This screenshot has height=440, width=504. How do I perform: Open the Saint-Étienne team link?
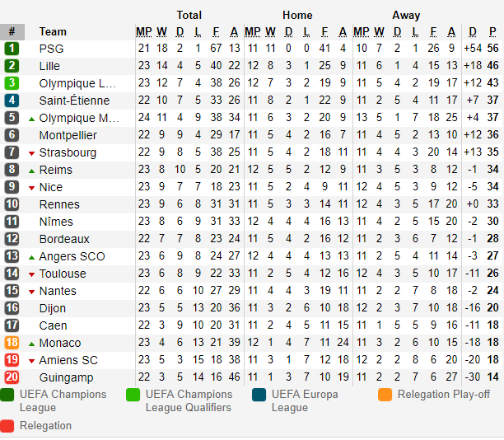[x=74, y=101]
